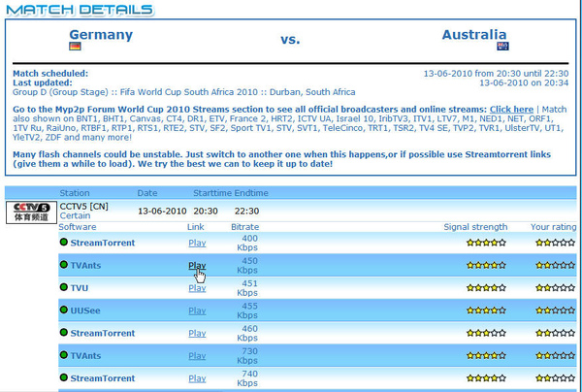Rate the UUSee 455 Kbps stream using Your rating stars
Screen dimensions: 582x392
[x=555, y=310]
